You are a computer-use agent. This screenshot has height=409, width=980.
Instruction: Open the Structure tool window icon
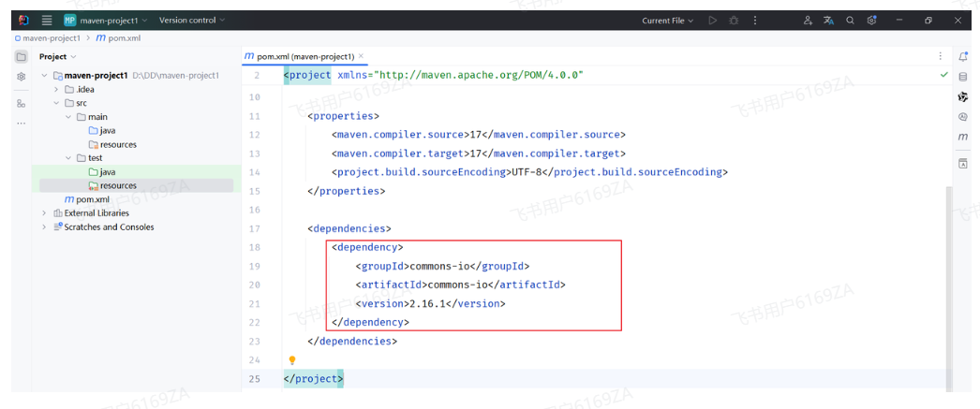[x=21, y=103]
